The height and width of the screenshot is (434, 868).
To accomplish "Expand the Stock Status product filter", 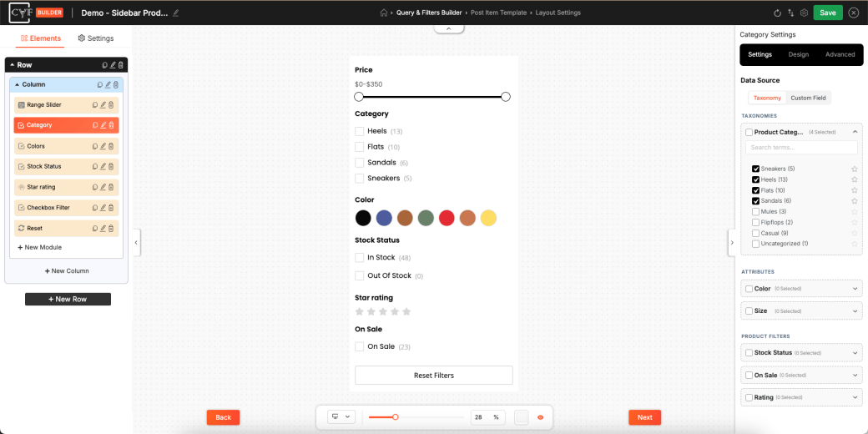I will click(x=855, y=352).
